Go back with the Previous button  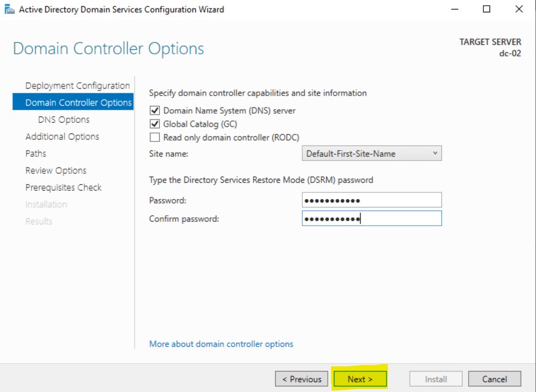coord(302,379)
